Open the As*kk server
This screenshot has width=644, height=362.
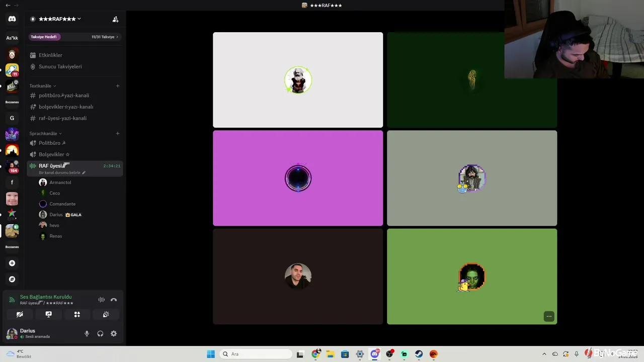(12, 38)
